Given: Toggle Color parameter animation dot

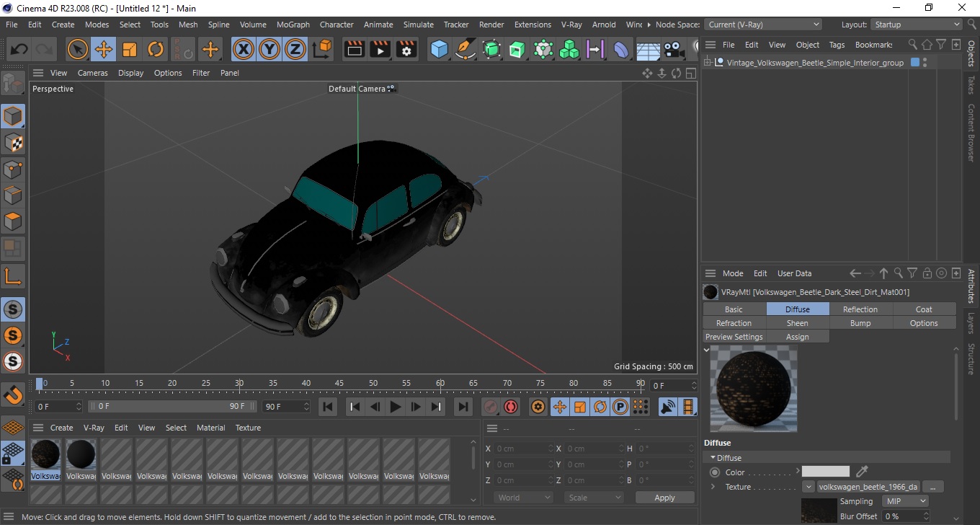Looking at the screenshot, I should (715, 472).
